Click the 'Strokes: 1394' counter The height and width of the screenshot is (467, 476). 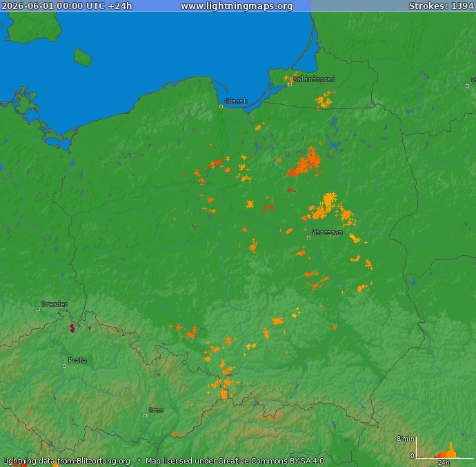441,6
